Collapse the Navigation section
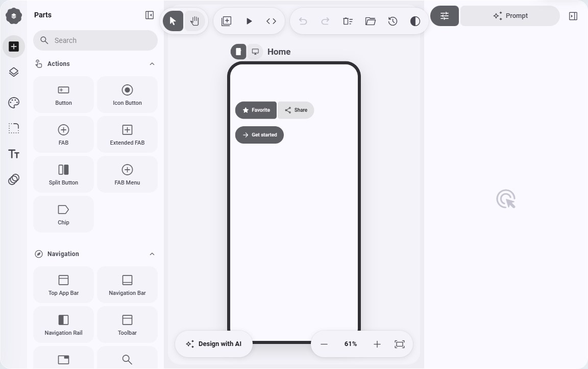 pyautogui.click(x=152, y=254)
